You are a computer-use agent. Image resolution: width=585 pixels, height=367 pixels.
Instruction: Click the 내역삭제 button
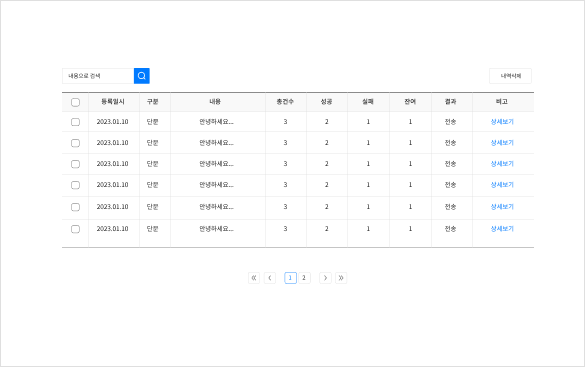(510, 76)
